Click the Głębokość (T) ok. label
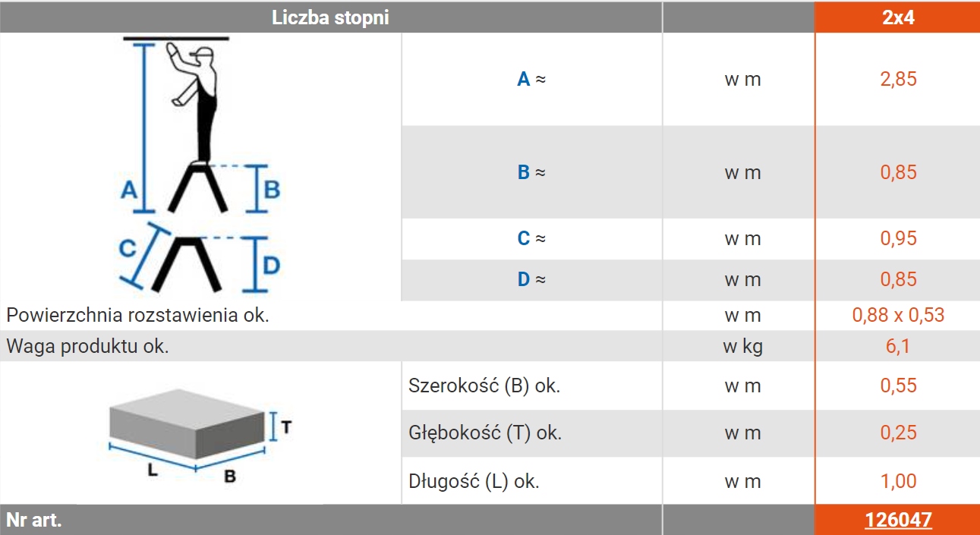Viewport: 980px width, 535px height. [x=485, y=433]
